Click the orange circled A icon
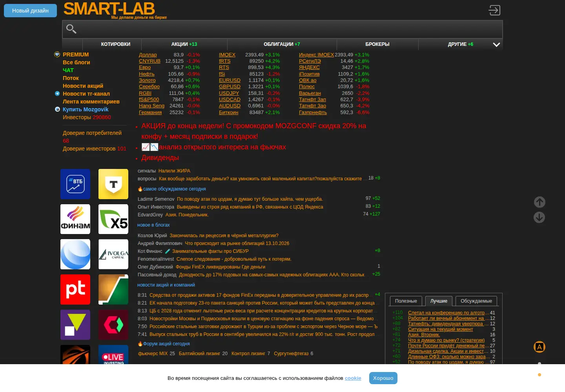 coord(539,347)
